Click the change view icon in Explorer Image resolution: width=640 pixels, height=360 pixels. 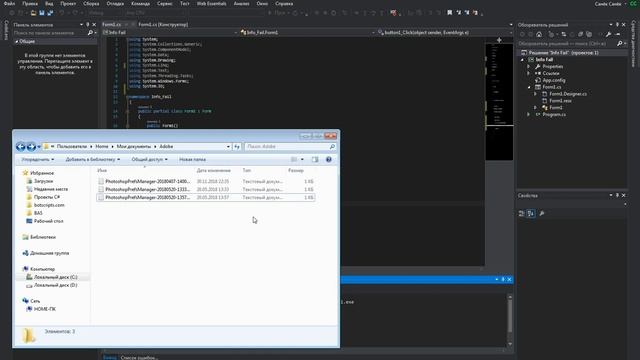click(x=294, y=160)
